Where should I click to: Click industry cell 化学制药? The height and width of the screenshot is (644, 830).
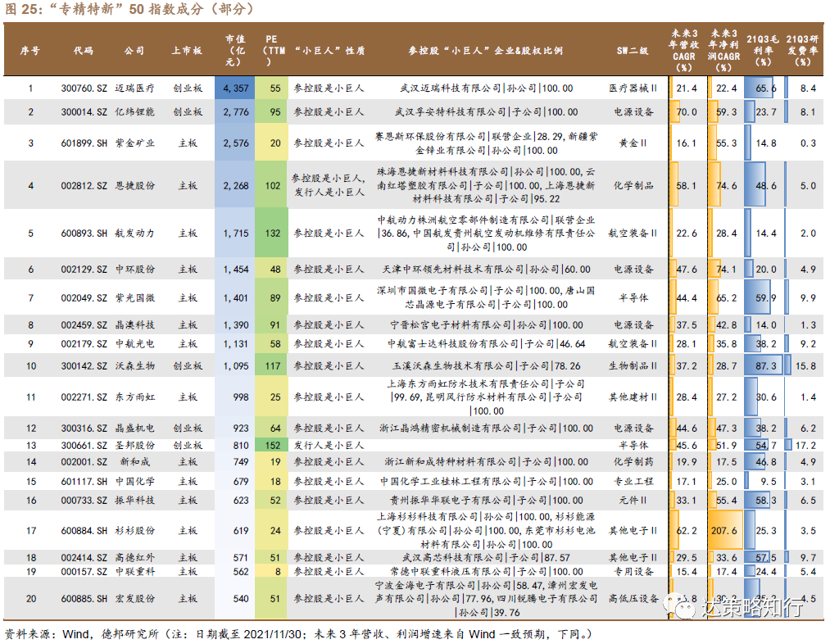[x=633, y=462]
